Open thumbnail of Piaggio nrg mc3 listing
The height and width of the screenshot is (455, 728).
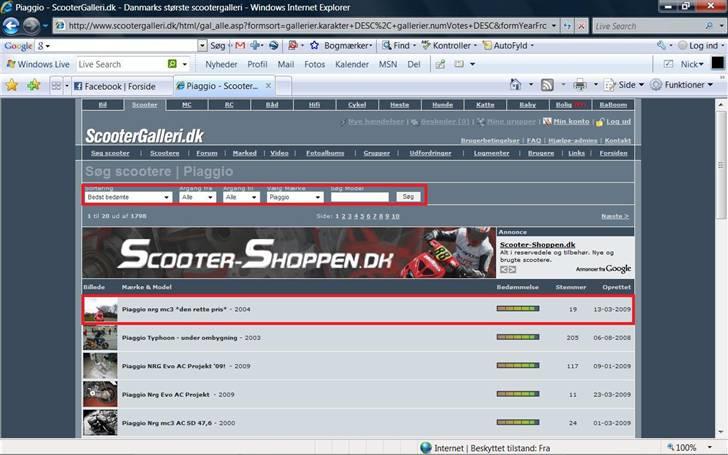[x=100, y=310]
